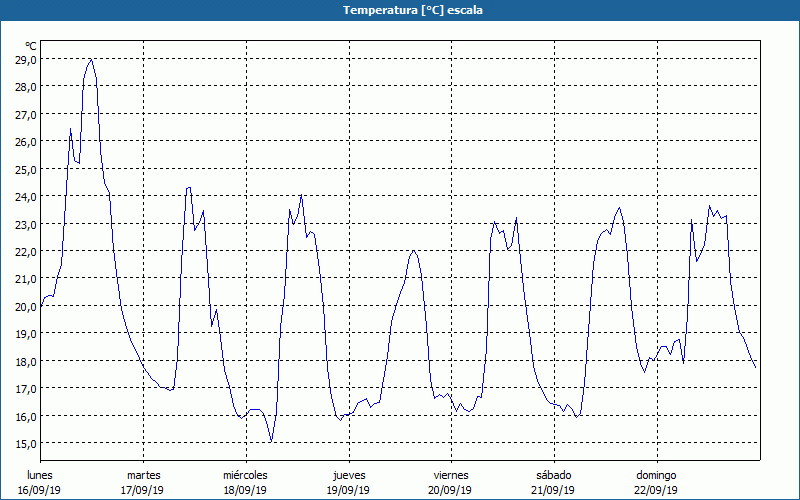Select the 19/09/19 date label
The height and width of the screenshot is (500, 800).
(x=348, y=490)
